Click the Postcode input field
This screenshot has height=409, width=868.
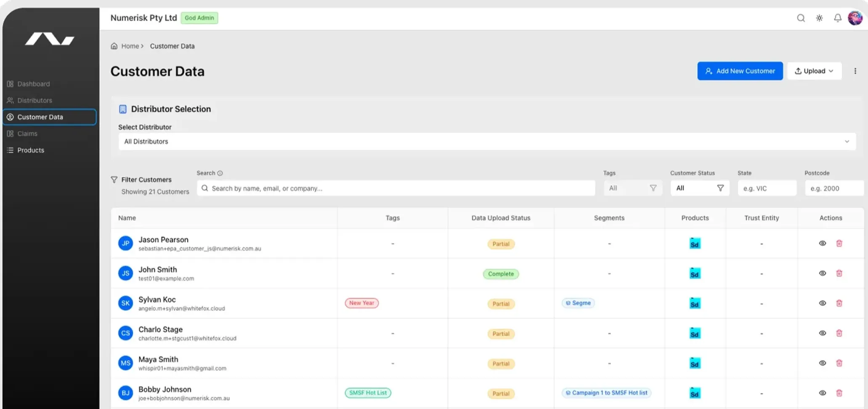(834, 188)
